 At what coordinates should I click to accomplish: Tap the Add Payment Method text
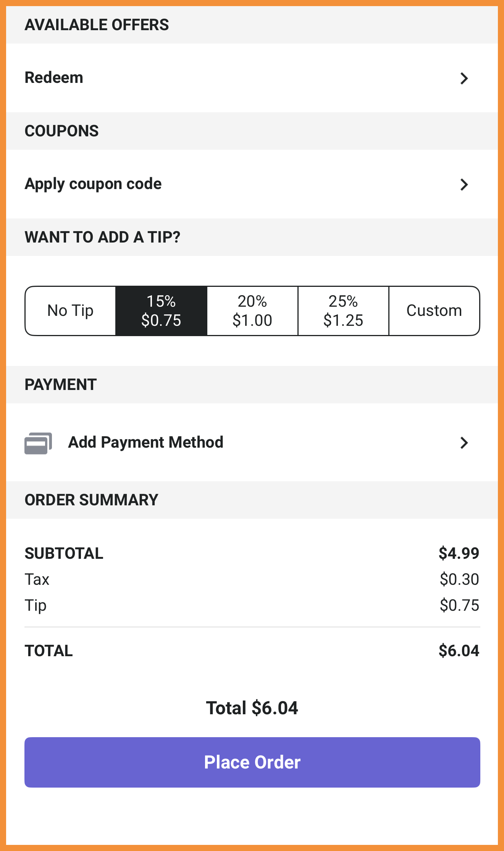[x=146, y=442]
